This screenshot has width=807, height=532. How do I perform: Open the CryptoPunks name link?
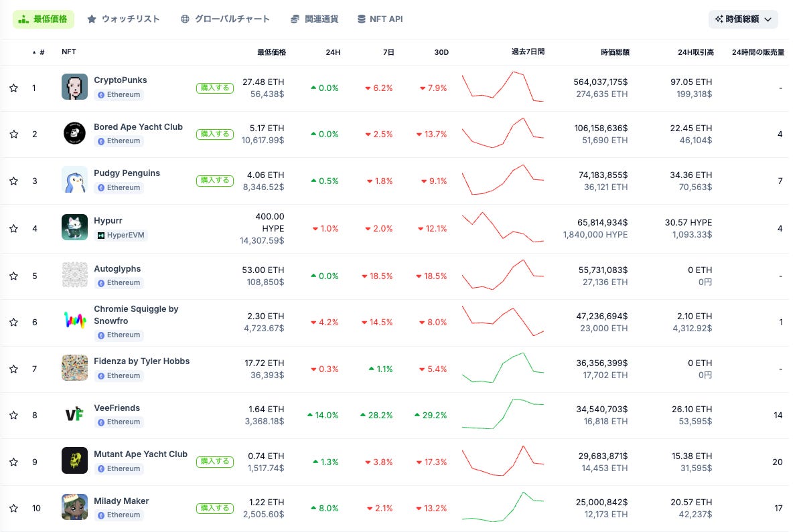(x=121, y=80)
